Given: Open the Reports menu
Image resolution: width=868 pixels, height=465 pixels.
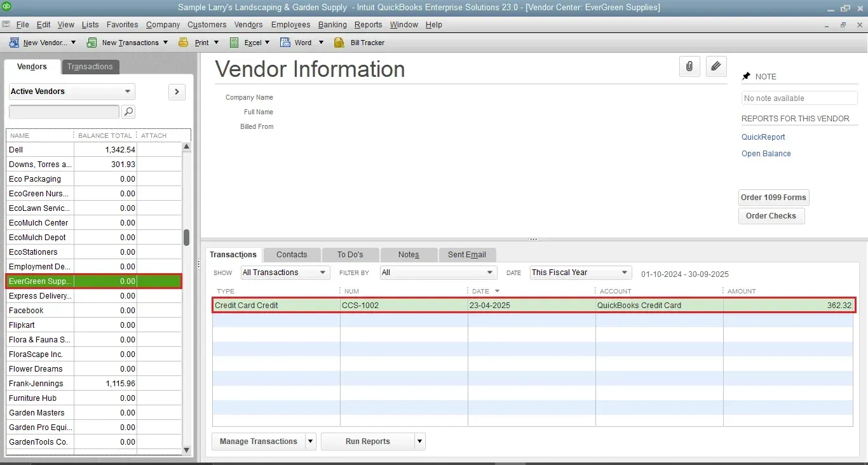Looking at the screenshot, I should coord(369,25).
